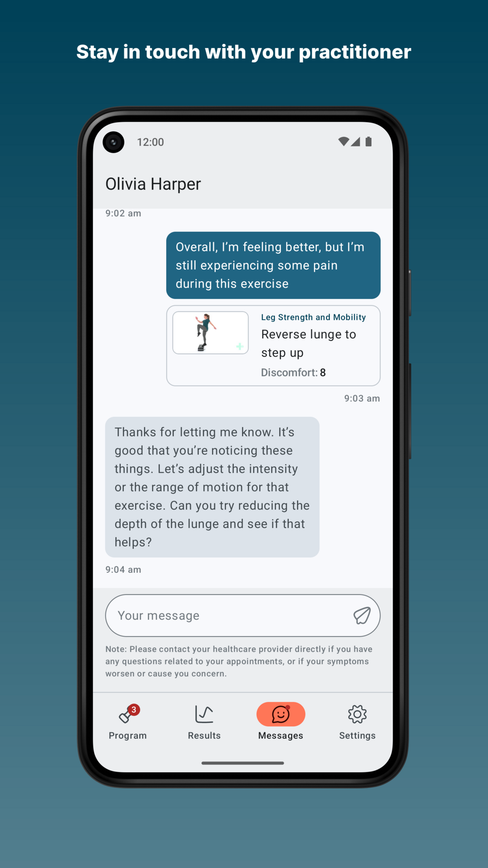Tap the battery status icon
The image size is (488, 868).
(x=368, y=142)
